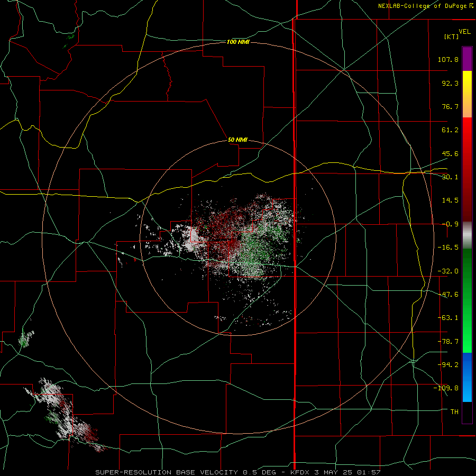476x476 pixels.
Task: Click the VEL legend title
Action: (x=464, y=32)
